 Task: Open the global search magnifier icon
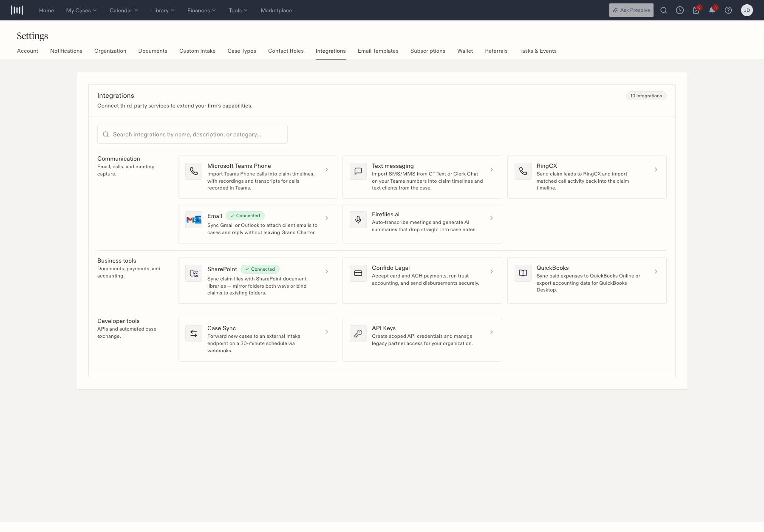[x=664, y=10]
